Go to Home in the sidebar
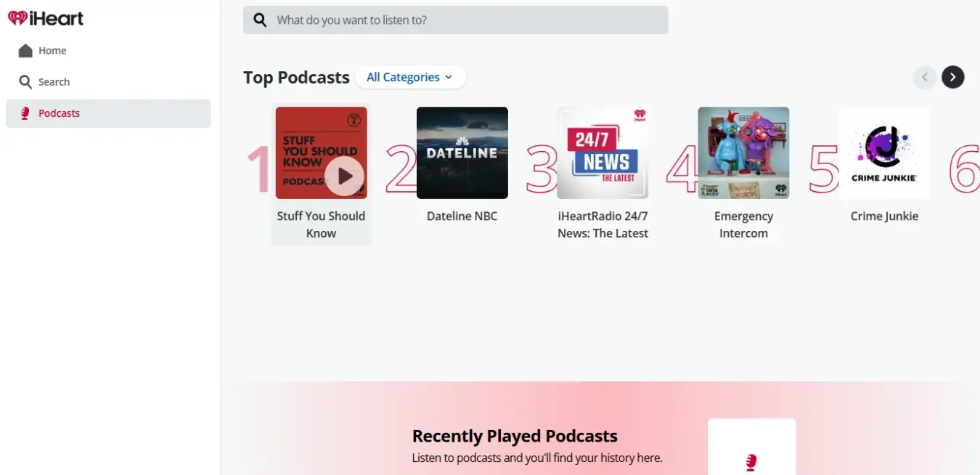This screenshot has width=980, height=475. [x=108, y=51]
